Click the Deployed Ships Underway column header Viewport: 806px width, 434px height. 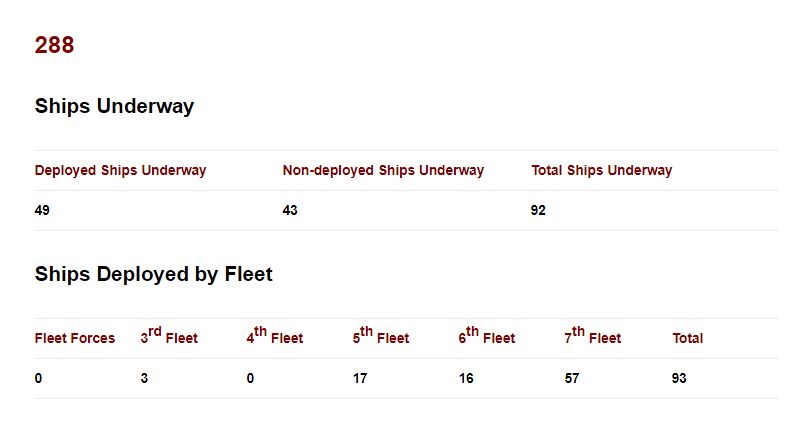[x=120, y=171]
